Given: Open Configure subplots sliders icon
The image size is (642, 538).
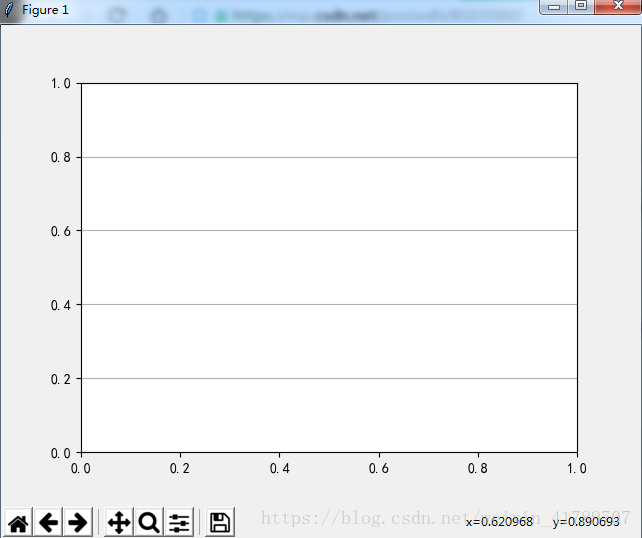Looking at the screenshot, I should [x=179, y=522].
